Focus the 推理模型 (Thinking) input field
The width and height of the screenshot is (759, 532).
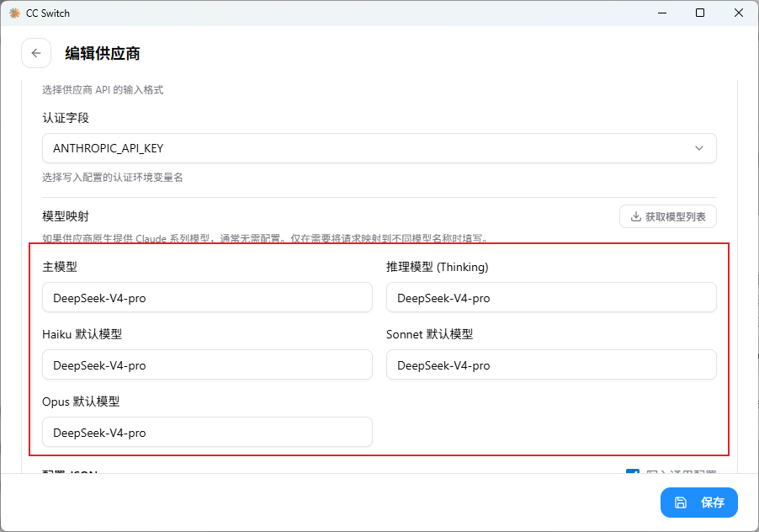(x=551, y=298)
